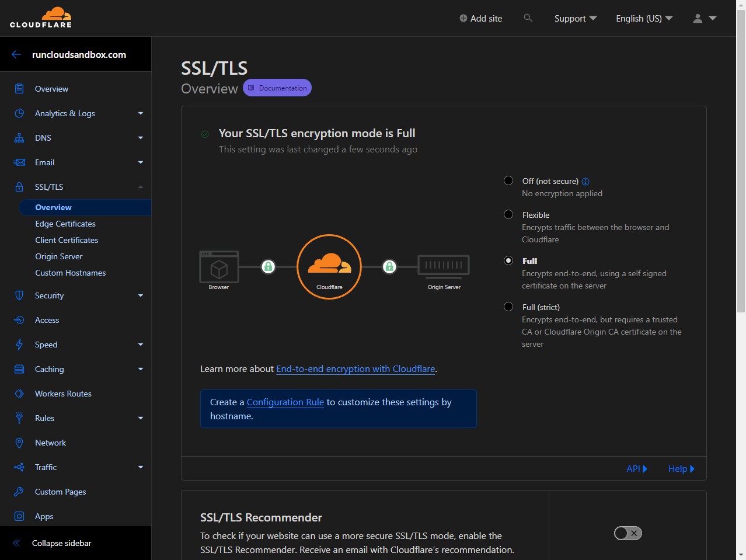
Task: Click the scrollbar down arrow
Action: [741, 555]
